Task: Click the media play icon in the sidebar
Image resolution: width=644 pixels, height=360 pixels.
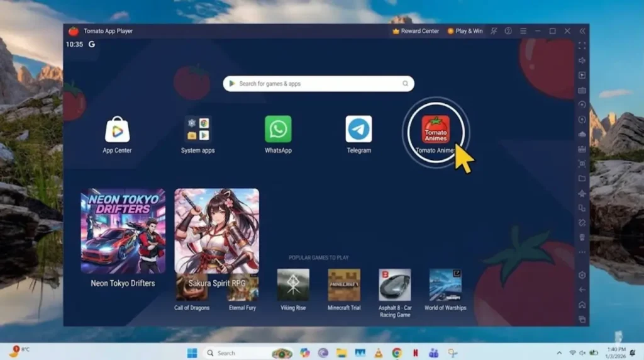Action: 582,75
